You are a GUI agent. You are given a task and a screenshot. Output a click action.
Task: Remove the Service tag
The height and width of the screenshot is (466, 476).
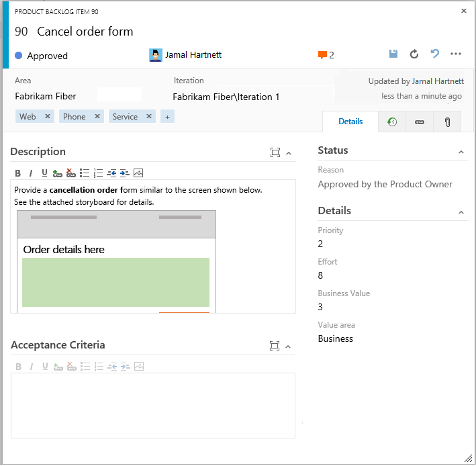(x=149, y=116)
